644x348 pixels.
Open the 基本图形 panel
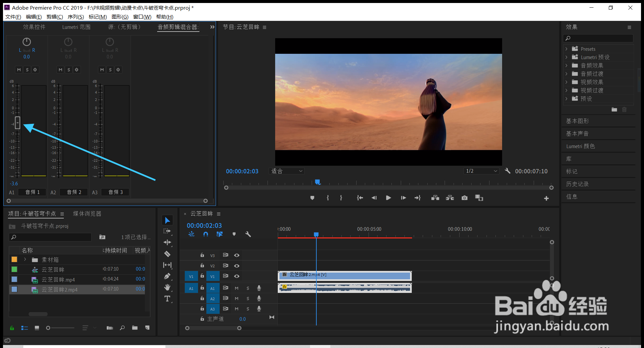[577, 121]
